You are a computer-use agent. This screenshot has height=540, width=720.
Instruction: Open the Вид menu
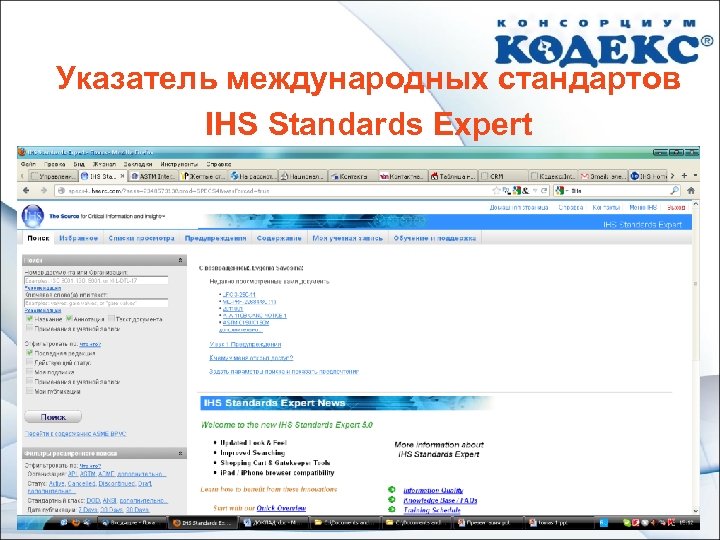(79, 164)
